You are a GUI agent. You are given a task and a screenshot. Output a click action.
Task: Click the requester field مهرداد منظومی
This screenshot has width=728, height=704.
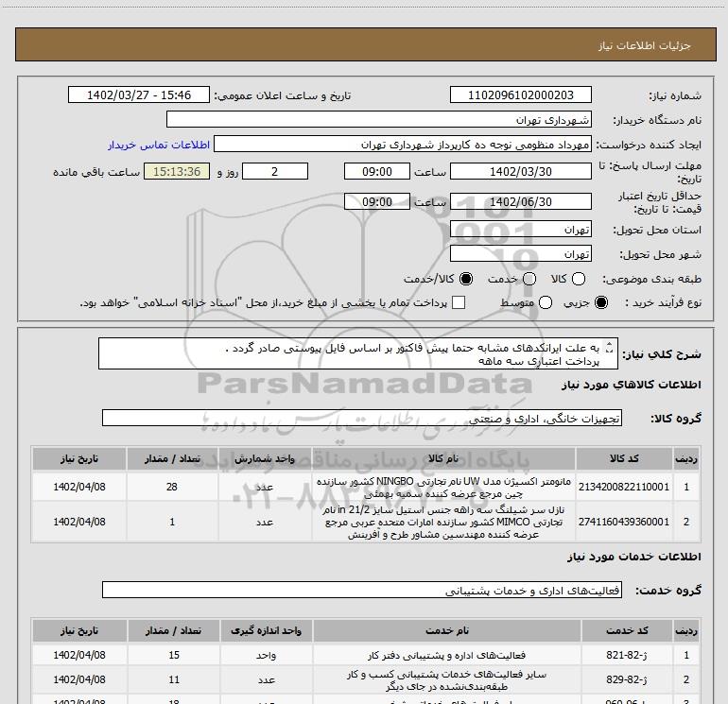click(x=403, y=144)
